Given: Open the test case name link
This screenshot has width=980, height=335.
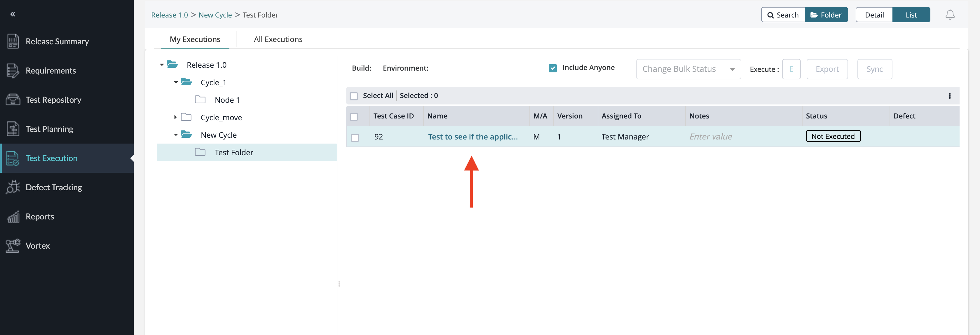Looking at the screenshot, I should coord(473,137).
